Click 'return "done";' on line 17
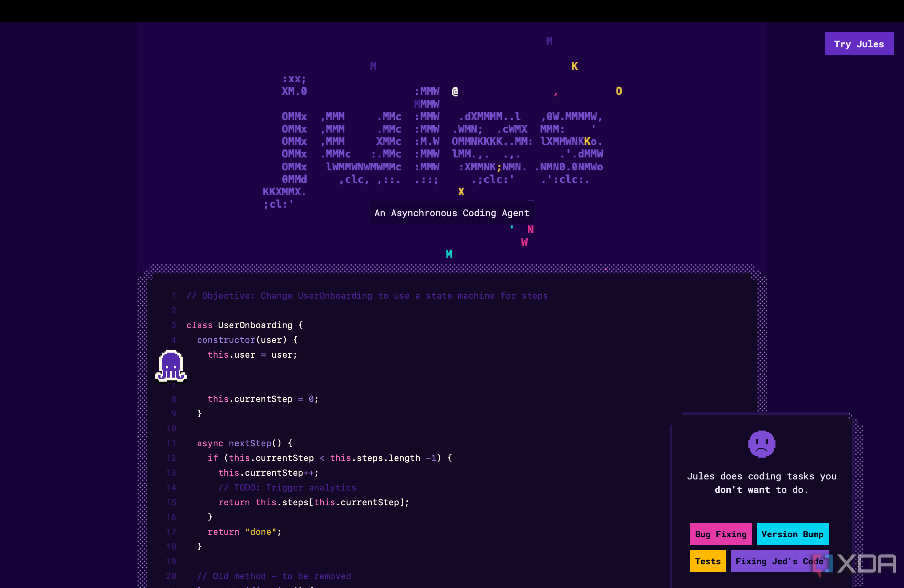Viewport: 904px width, 588px height. [x=244, y=532]
